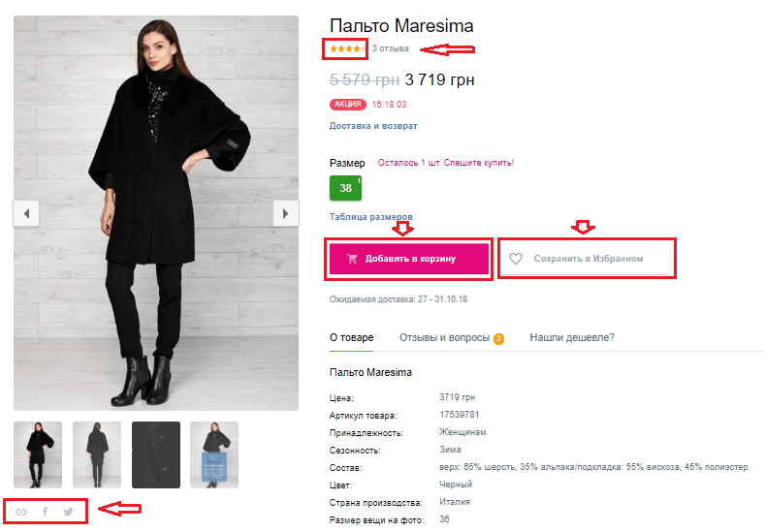
Task: Click the heart icon in favorites button
Action: [516, 259]
